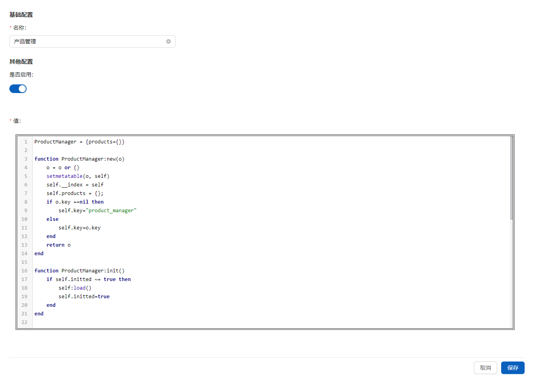Click the code editor's vertical scrollbar thumb
Viewport: 534px width, 392px height.
point(511,178)
